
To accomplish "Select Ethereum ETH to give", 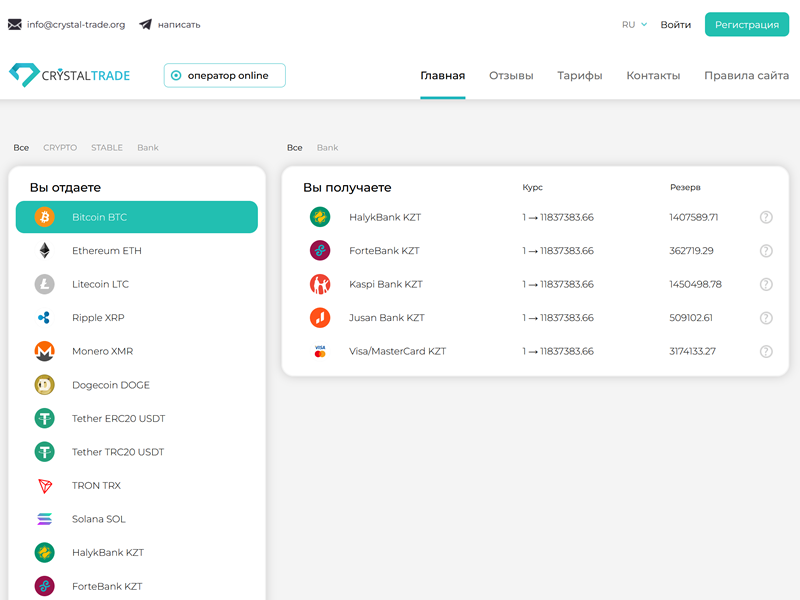I will click(x=137, y=251).
